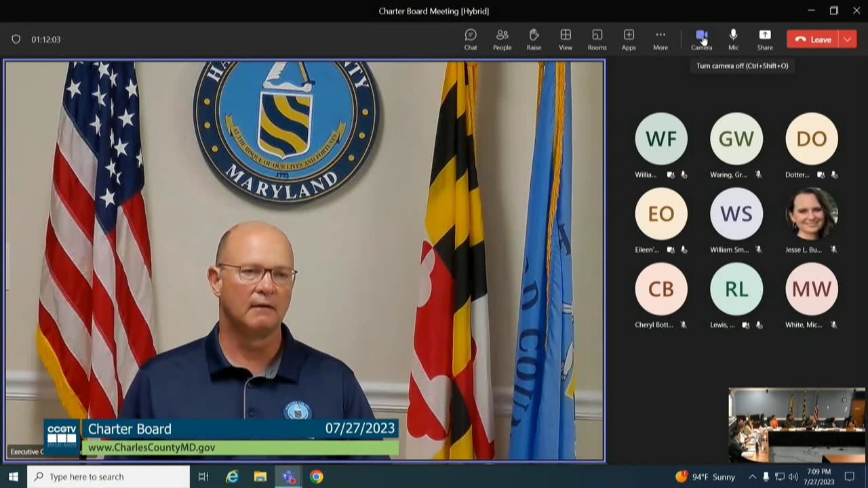Image resolution: width=868 pixels, height=488 pixels.
Task: Open the Chat panel
Action: point(471,39)
